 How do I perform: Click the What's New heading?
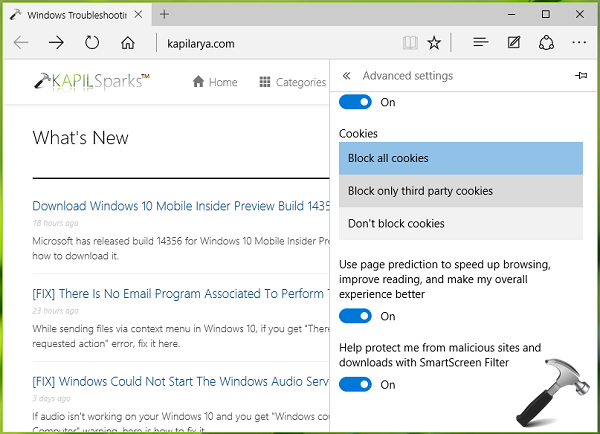coord(81,138)
